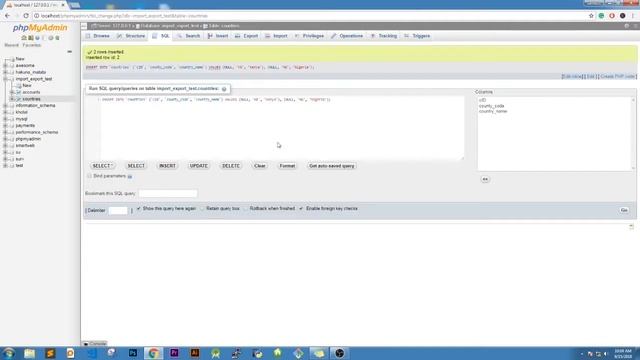Open Illustrator from the taskbar

195,353
